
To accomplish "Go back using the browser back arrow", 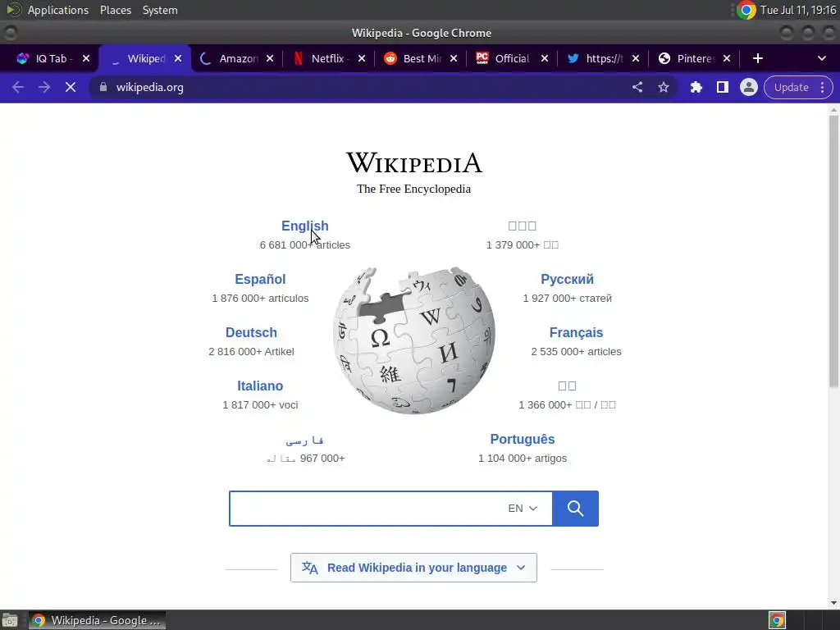I will coord(18,87).
